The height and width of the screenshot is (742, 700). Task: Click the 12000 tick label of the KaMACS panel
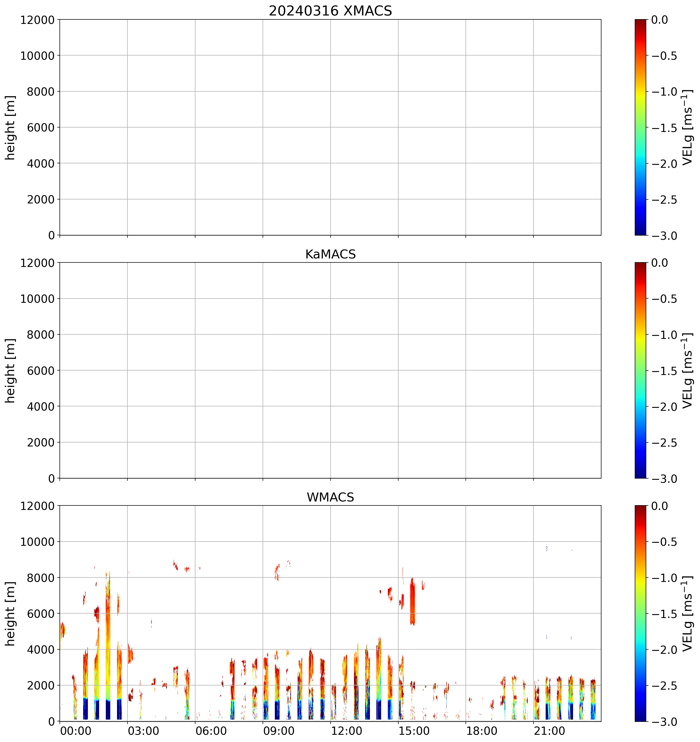(37, 263)
